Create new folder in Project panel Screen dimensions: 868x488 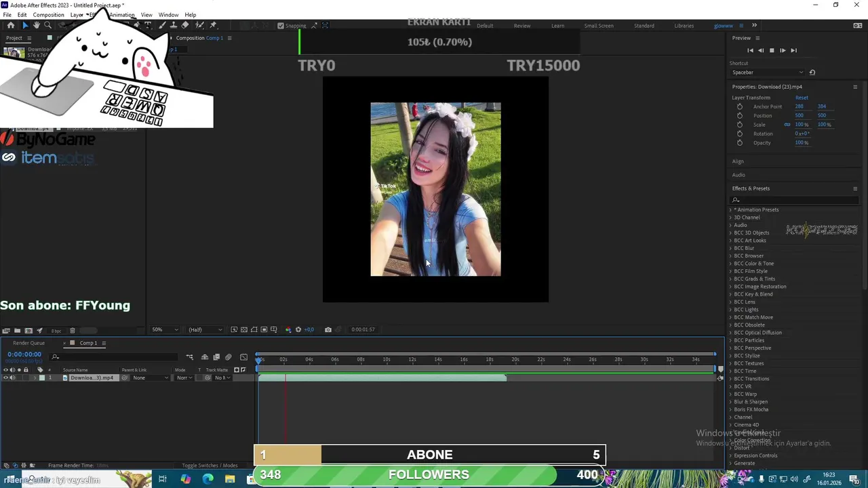pyautogui.click(x=17, y=331)
